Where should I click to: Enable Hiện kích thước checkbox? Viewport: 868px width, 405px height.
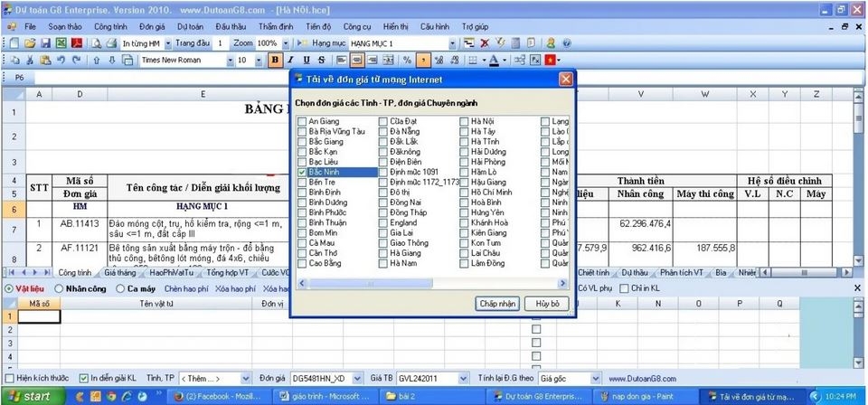pyautogui.click(x=9, y=379)
